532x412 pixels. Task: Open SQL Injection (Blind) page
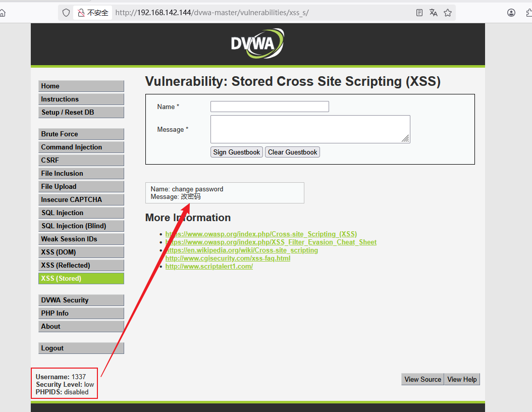(81, 226)
